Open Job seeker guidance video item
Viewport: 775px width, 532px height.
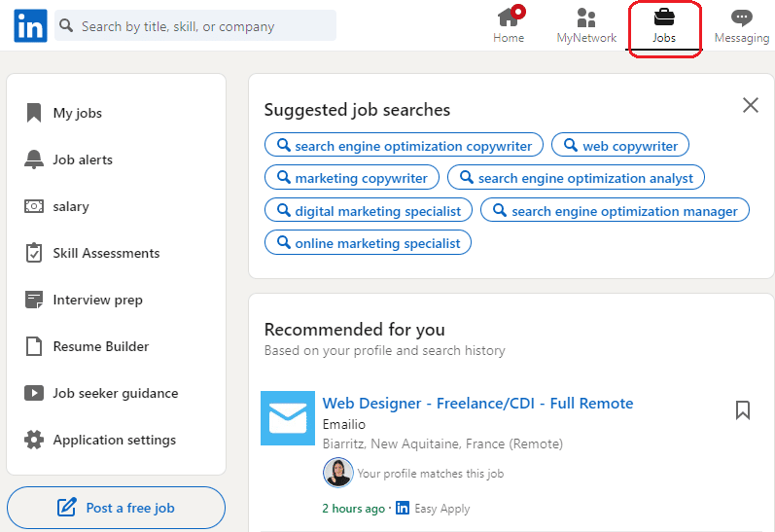pyautogui.click(x=101, y=393)
